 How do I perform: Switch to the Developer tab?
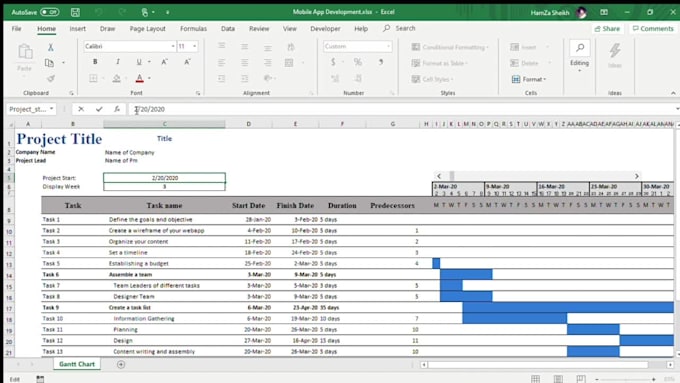click(x=325, y=29)
